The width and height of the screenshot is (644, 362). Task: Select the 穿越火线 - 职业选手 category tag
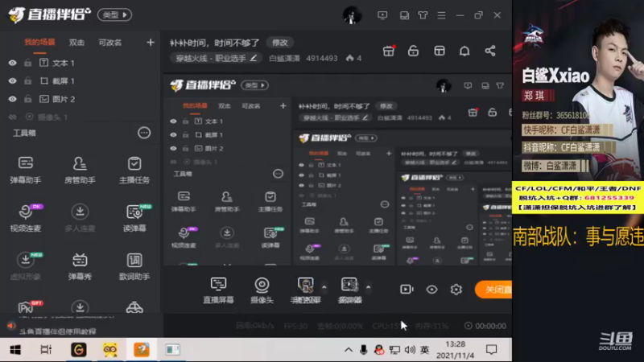pyautogui.click(x=216, y=58)
